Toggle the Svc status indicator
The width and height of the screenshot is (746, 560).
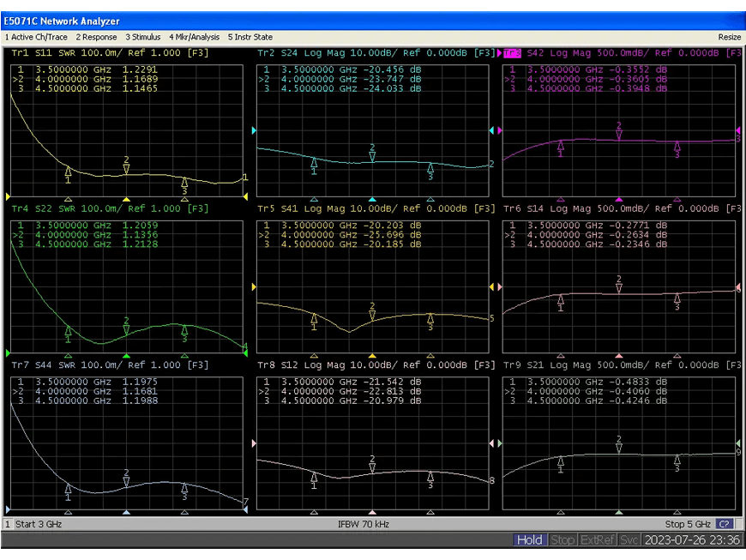coord(629,539)
